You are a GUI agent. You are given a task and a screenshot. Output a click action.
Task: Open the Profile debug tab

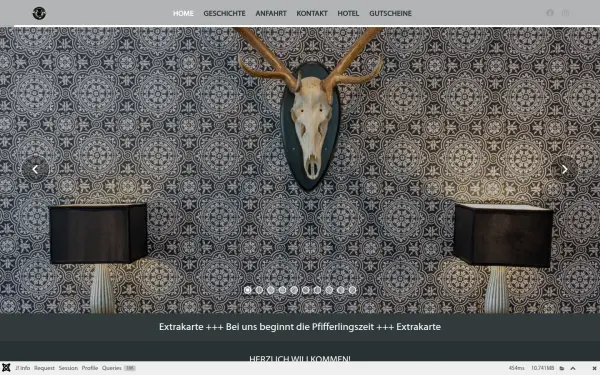90,368
